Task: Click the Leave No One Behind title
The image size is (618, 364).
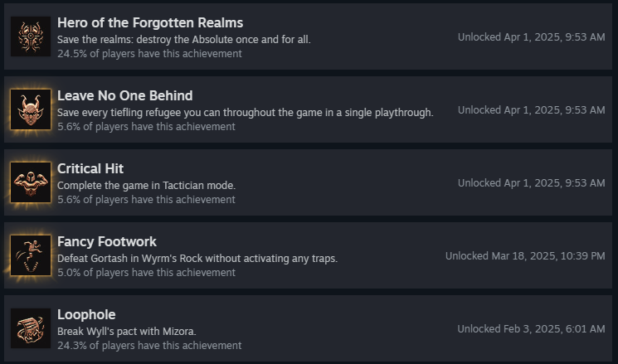Action: coord(125,95)
